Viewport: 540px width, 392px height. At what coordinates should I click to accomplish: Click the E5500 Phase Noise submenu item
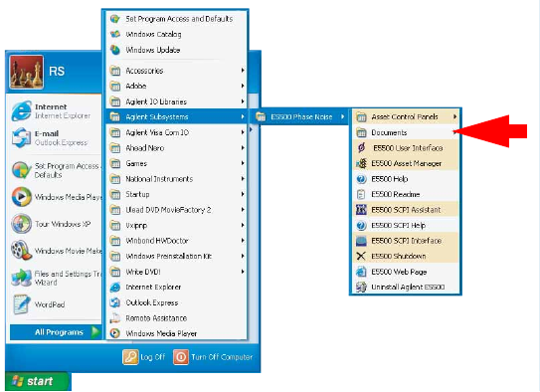(x=300, y=116)
